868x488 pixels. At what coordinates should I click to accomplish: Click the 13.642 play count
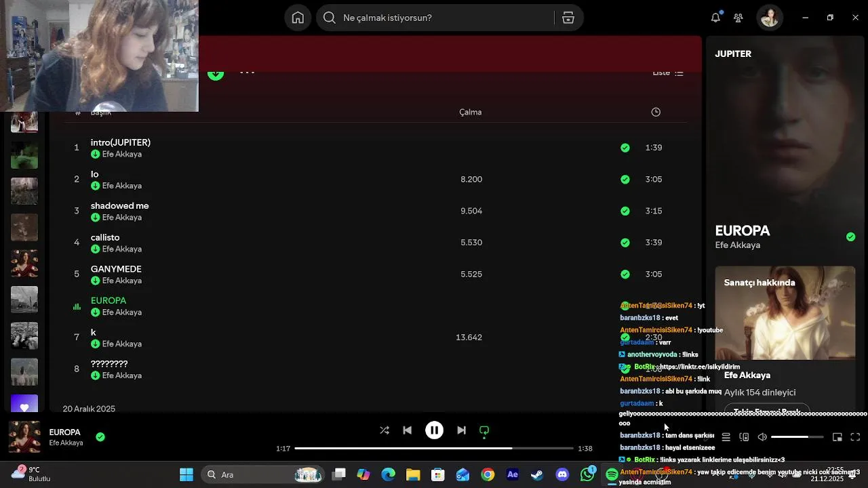click(x=469, y=337)
